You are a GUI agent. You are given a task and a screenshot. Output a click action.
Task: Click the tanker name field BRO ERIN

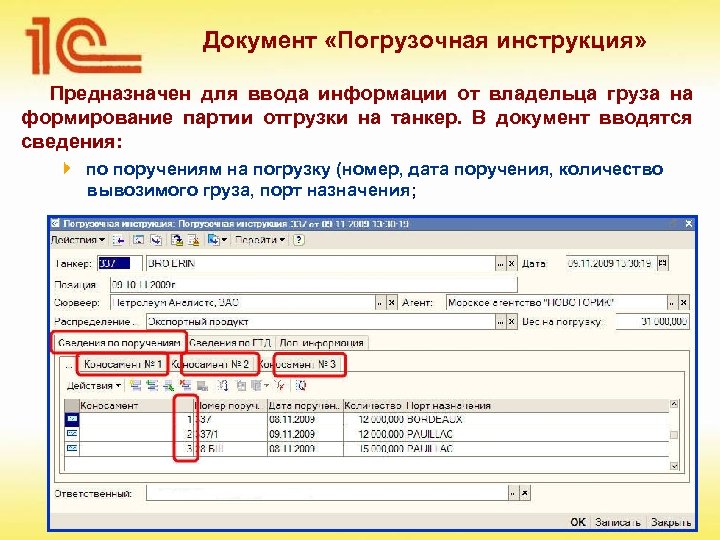click(321, 264)
